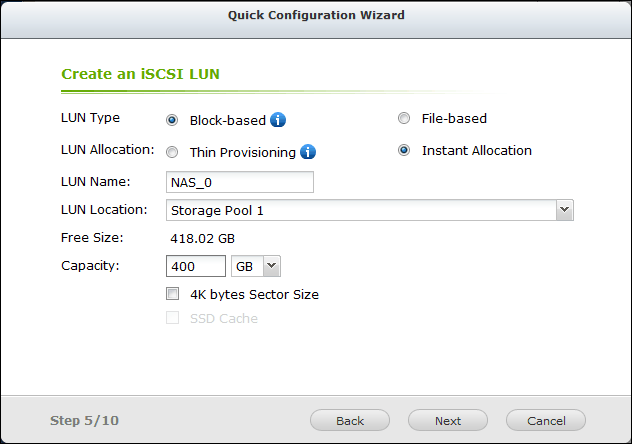Click the info icon beside Block-based

pos(278,120)
